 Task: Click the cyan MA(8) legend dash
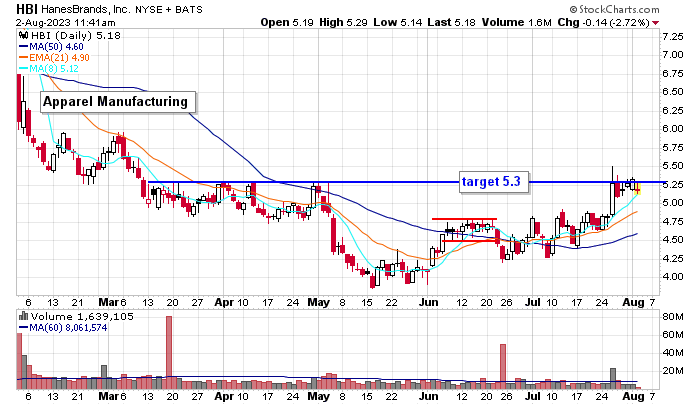click(x=24, y=69)
